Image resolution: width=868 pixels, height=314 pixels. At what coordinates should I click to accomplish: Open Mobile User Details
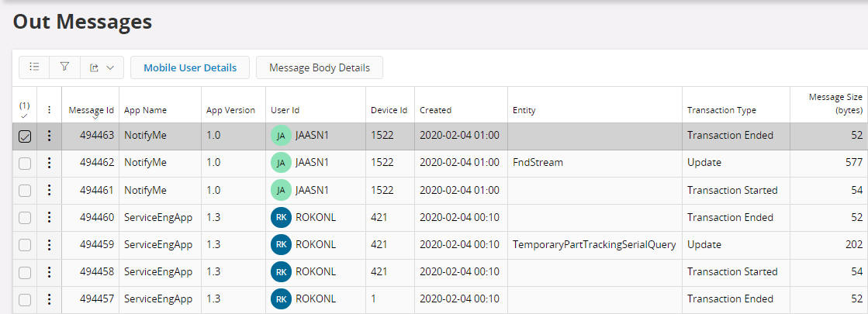point(190,67)
